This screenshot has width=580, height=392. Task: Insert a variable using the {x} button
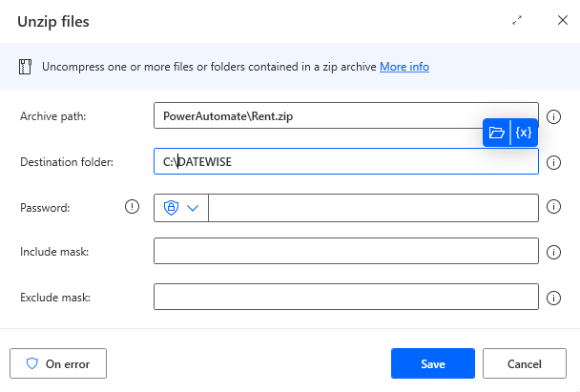(524, 133)
